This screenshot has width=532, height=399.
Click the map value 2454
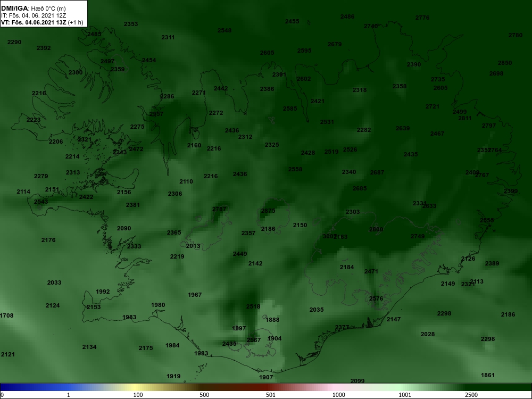tap(148, 61)
